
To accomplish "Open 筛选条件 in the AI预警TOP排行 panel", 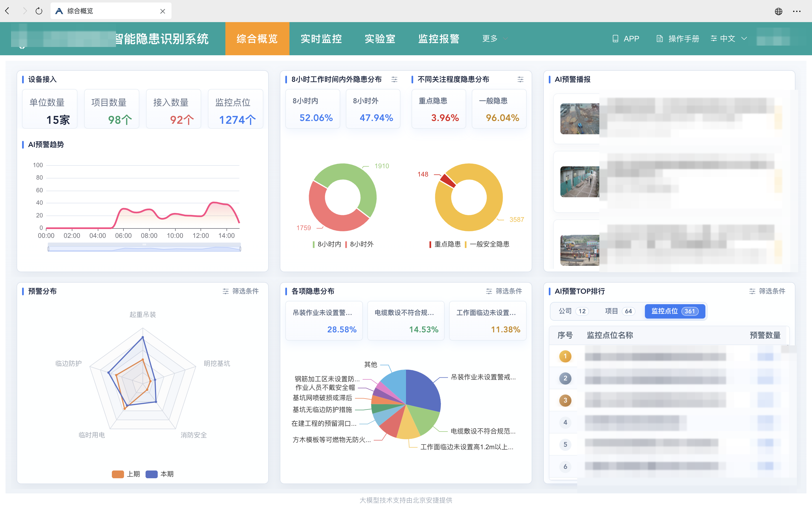I will click(x=768, y=291).
